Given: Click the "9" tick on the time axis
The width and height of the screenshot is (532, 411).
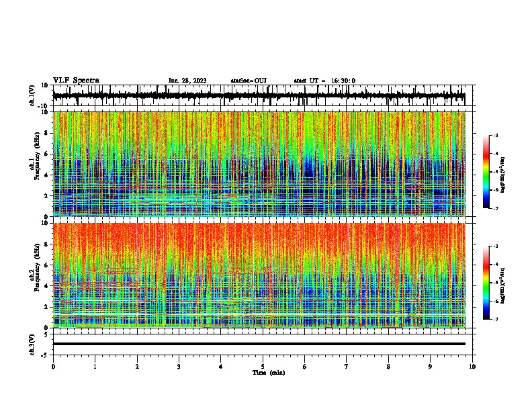Looking at the screenshot, I should 430,367.
